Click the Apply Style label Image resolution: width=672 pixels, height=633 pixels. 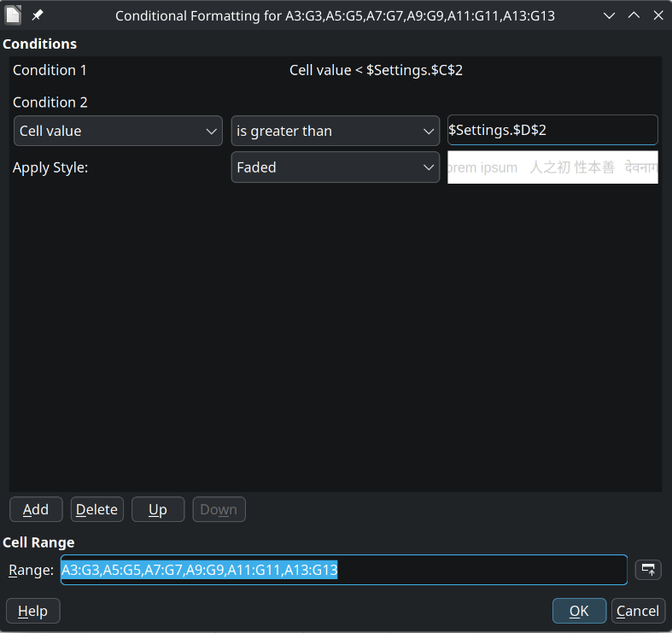pos(50,167)
